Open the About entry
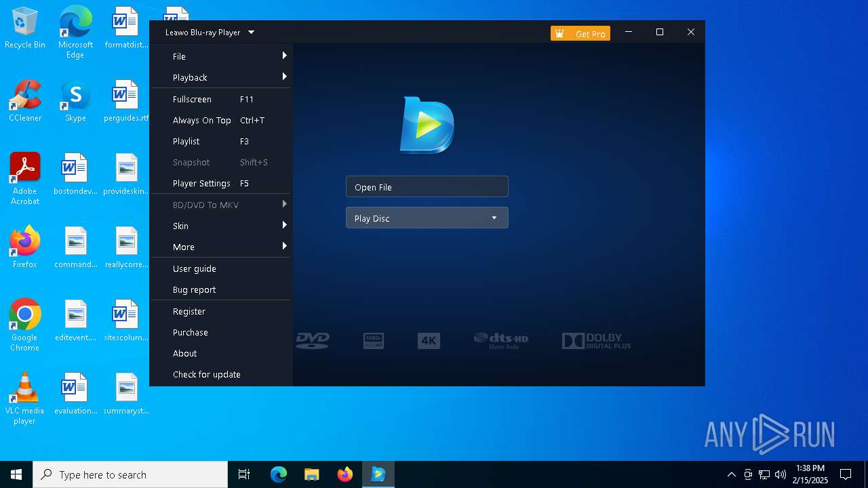This screenshot has height=488, width=868. tap(221, 353)
